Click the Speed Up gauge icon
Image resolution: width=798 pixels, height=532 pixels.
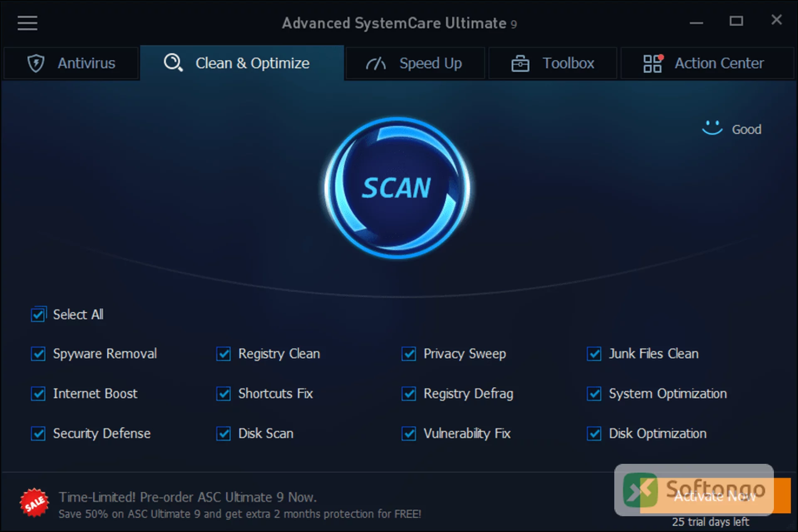point(376,63)
